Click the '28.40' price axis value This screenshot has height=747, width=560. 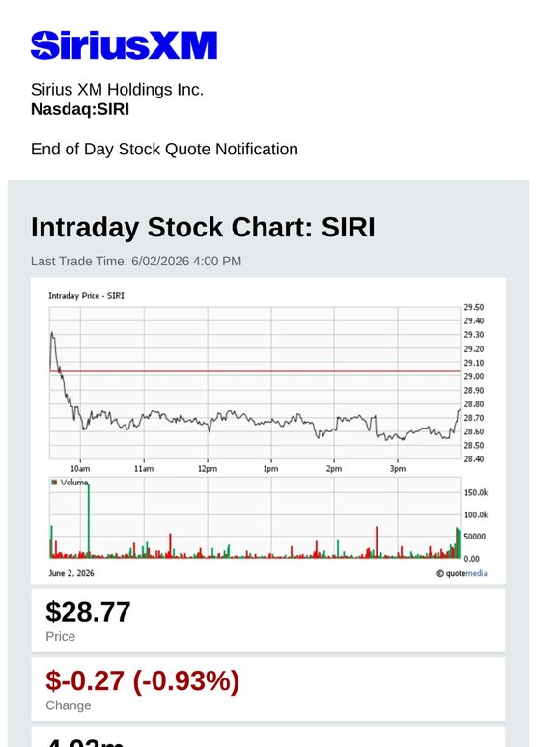click(x=474, y=459)
